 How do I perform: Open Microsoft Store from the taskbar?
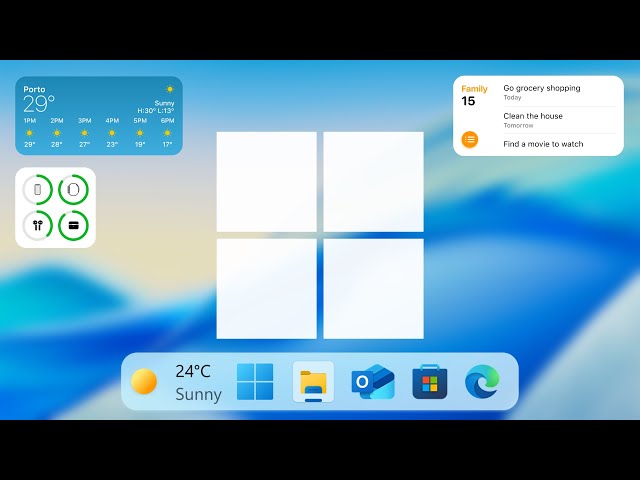tap(430, 382)
